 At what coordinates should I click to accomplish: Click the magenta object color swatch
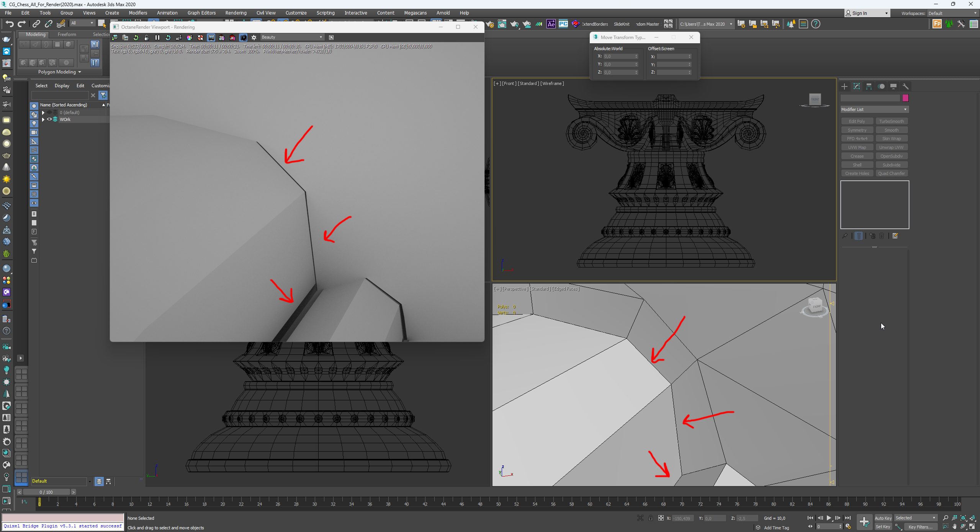tap(905, 98)
